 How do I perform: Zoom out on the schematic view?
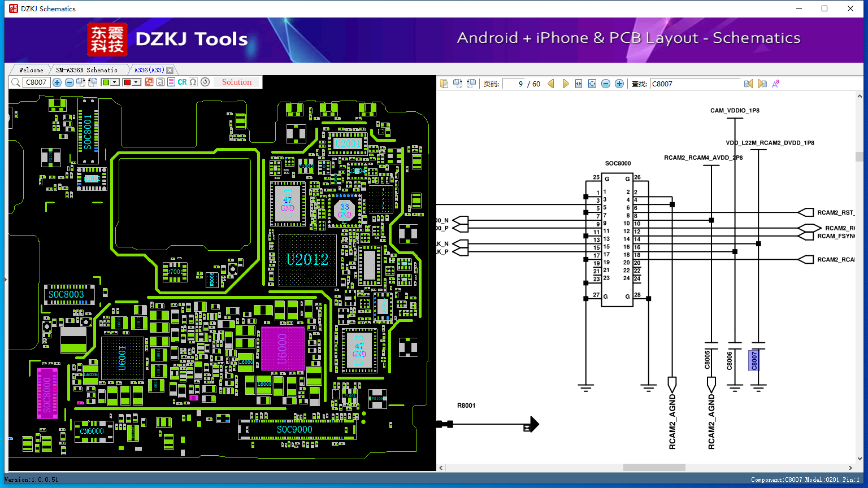606,84
